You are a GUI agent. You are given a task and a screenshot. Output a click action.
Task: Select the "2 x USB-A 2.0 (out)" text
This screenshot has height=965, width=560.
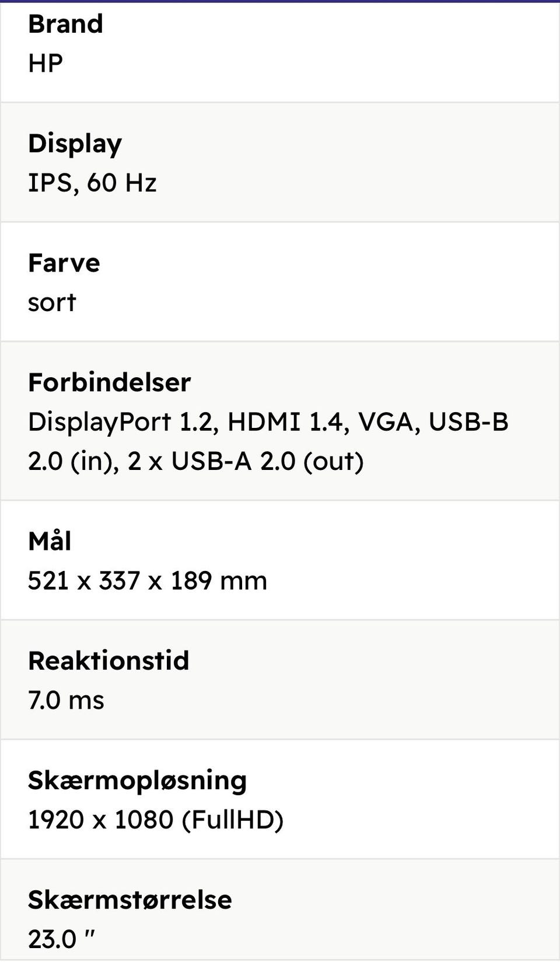pyautogui.click(x=245, y=461)
